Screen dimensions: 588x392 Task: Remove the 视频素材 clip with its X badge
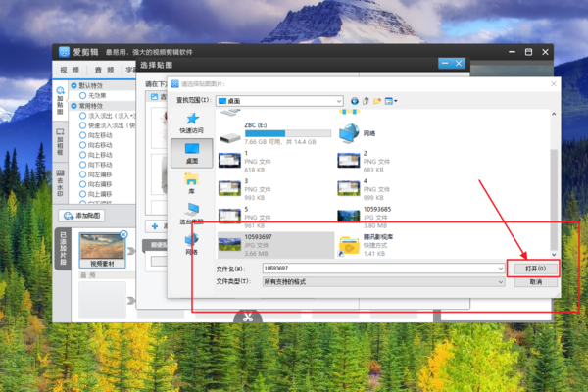click(x=123, y=234)
